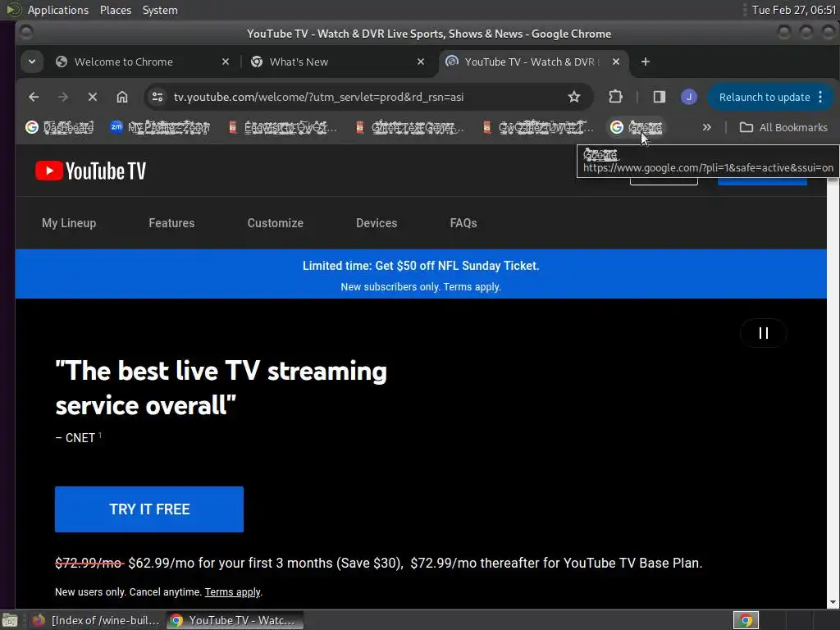Open the Zoom bookmark in bookmarks bar
This screenshot has width=840, height=630.
tap(160, 127)
